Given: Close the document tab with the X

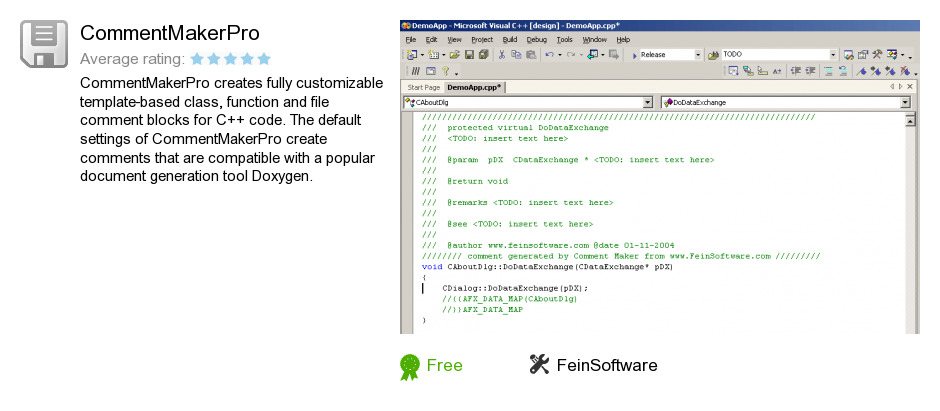Looking at the screenshot, I should click(x=909, y=87).
